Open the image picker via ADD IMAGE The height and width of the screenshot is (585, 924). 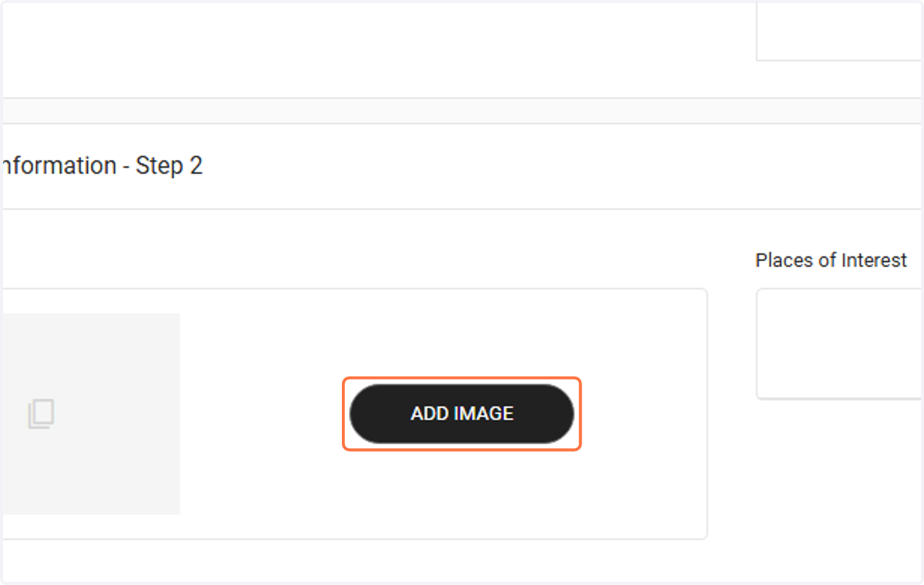tap(461, 413)
